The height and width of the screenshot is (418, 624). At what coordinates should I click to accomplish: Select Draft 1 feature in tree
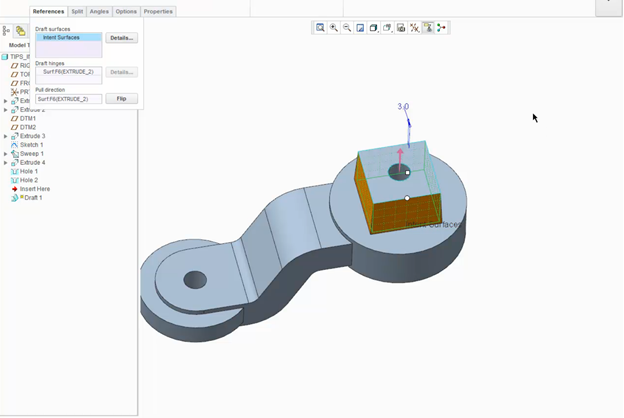point(33,197)
